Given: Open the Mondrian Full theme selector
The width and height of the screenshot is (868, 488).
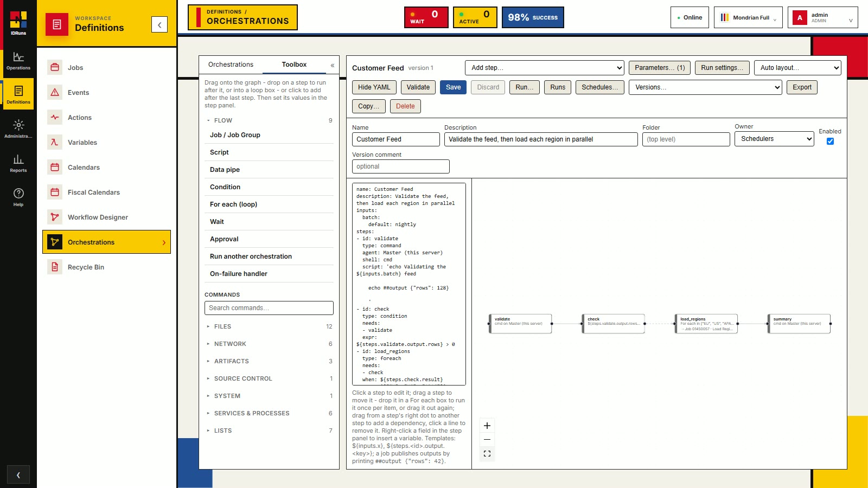Looking at the screenshot, I should (748, 17).
